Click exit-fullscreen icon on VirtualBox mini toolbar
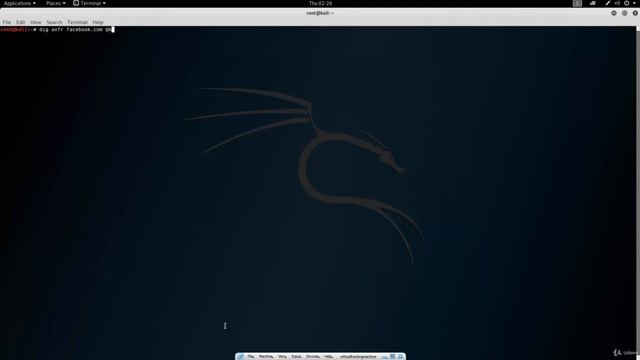640x360 pixels. pyautogui.click(x=393, y=357)
